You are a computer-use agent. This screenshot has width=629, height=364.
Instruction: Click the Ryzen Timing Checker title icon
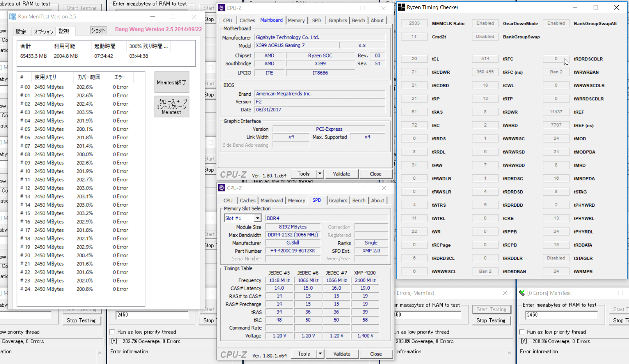[x=402, y=7]
